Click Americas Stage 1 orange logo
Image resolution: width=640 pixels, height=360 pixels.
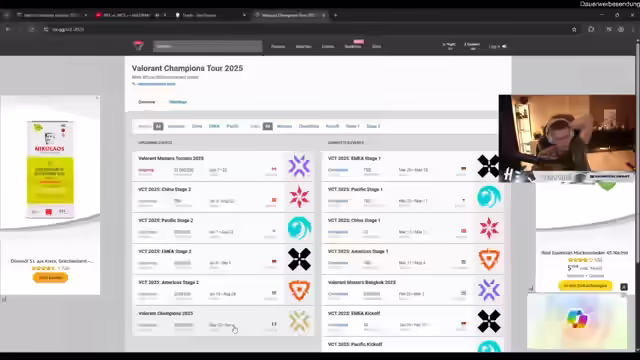pos(489,259)
